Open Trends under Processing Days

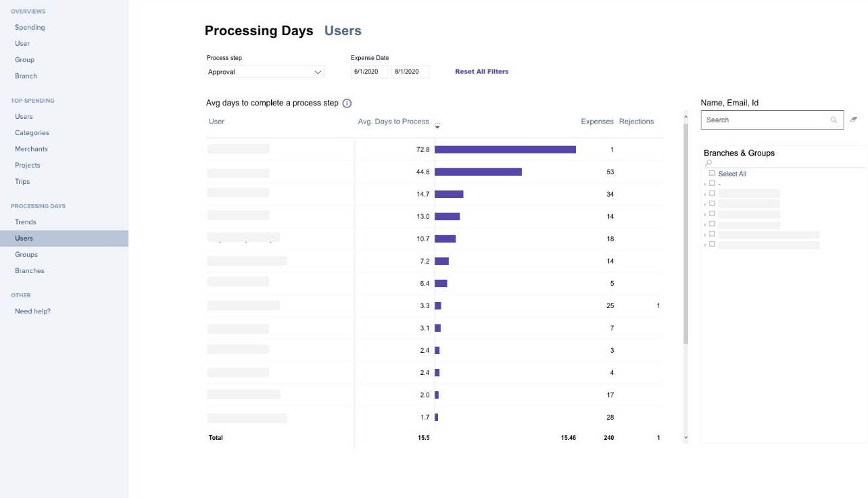(26, 222)
